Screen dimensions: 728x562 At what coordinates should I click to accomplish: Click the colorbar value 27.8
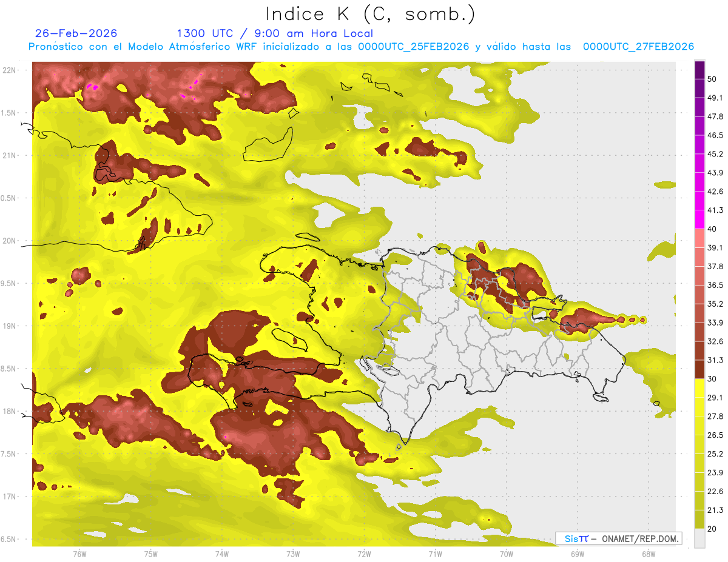pyautogui.click(x=715, y=416)
